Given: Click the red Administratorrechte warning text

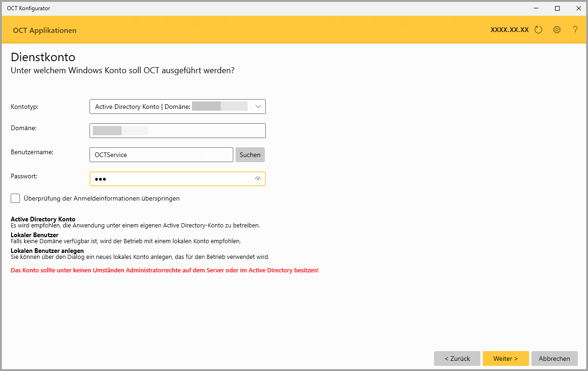Looking at the screenshot, I should click(165, 270).
